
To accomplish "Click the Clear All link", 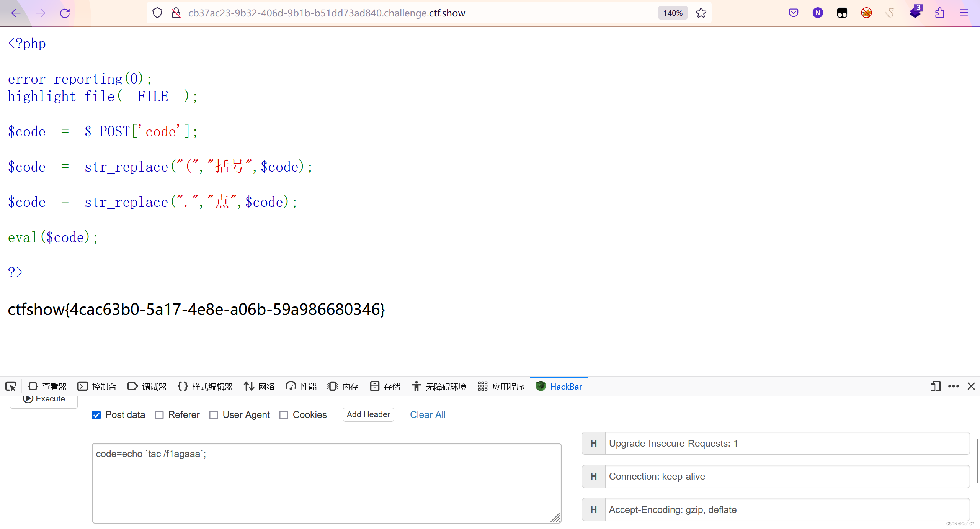I will 428,415.
